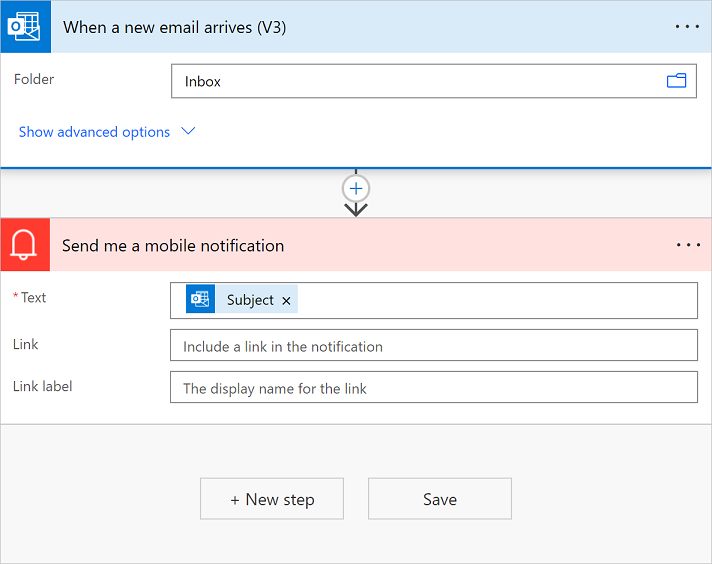The image size is (712, 564).
Task: Open the mobile notification ellipsis menu
Action: pyautogui.click(x=688, y=245)
